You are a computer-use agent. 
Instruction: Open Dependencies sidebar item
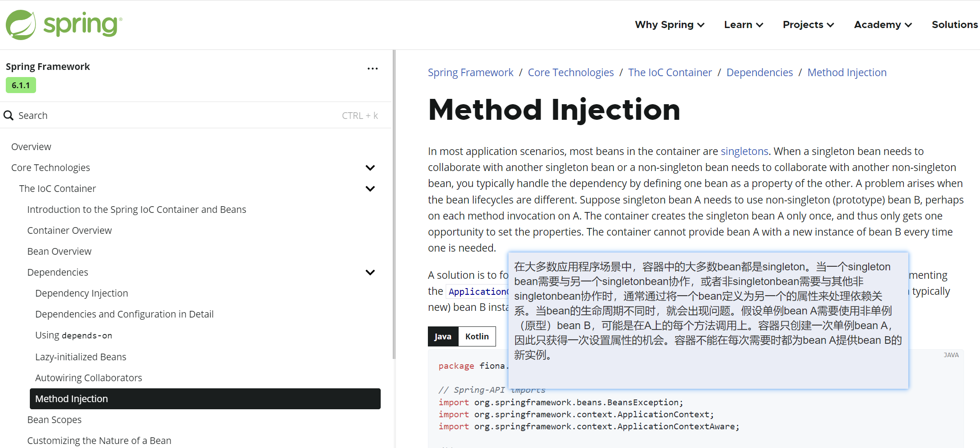(x=57, y=273)
